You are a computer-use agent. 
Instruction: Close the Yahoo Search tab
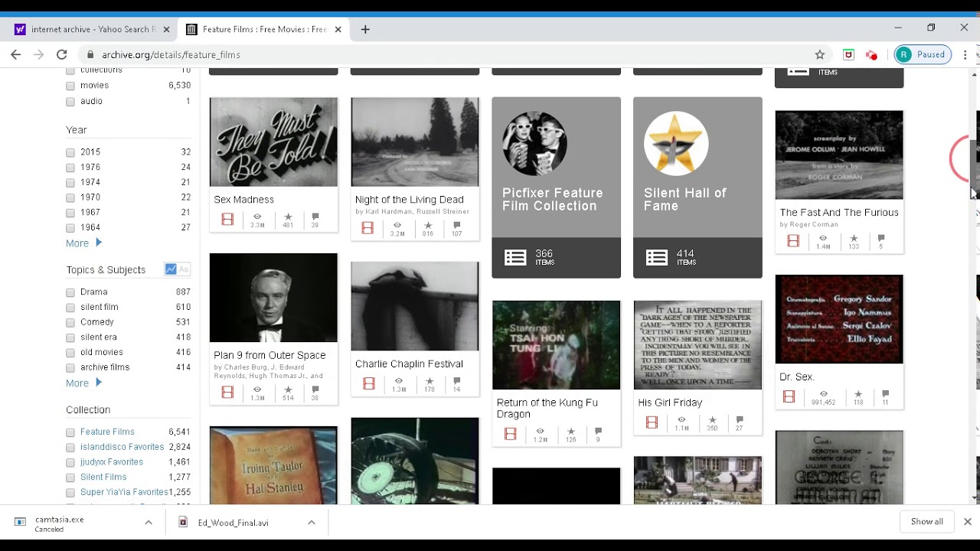(166, 29)
